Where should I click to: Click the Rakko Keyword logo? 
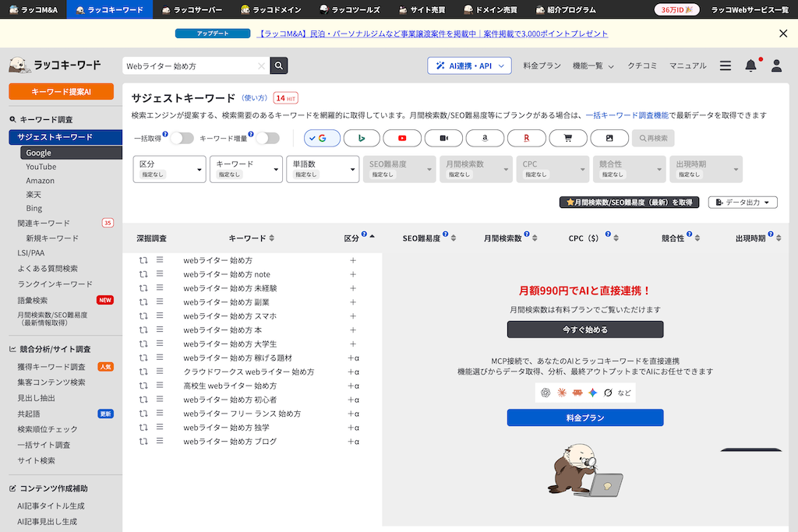click(55, 65)
